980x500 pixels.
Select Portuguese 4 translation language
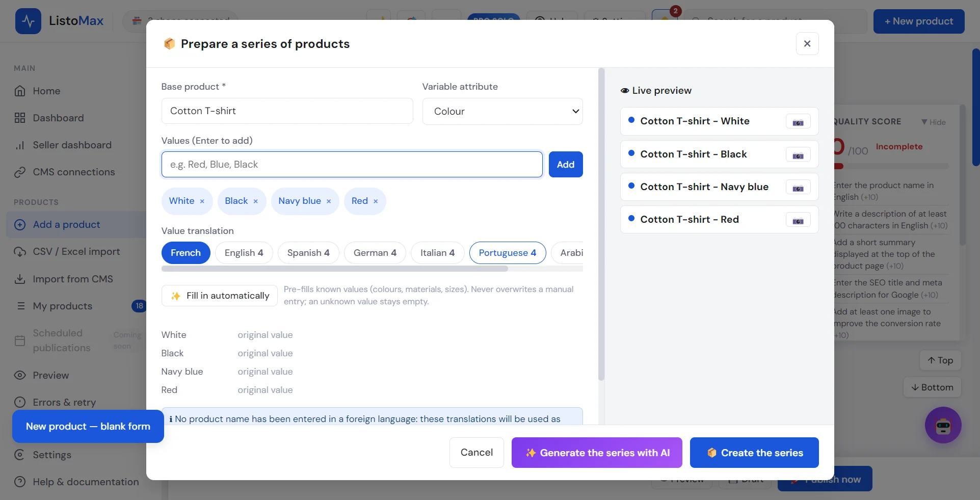coord(507,253)
